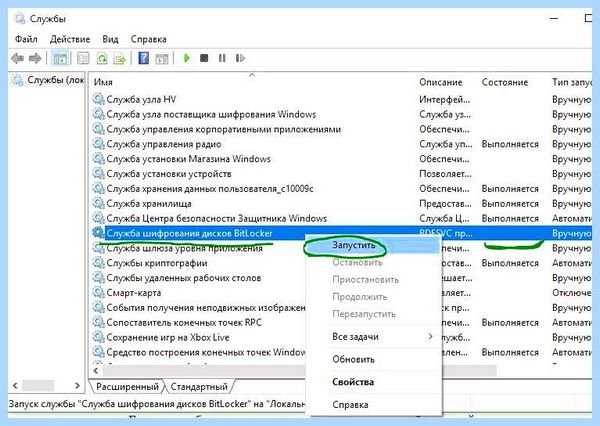
Task: Pause service with toolbar pause icon
Action: 222,58
